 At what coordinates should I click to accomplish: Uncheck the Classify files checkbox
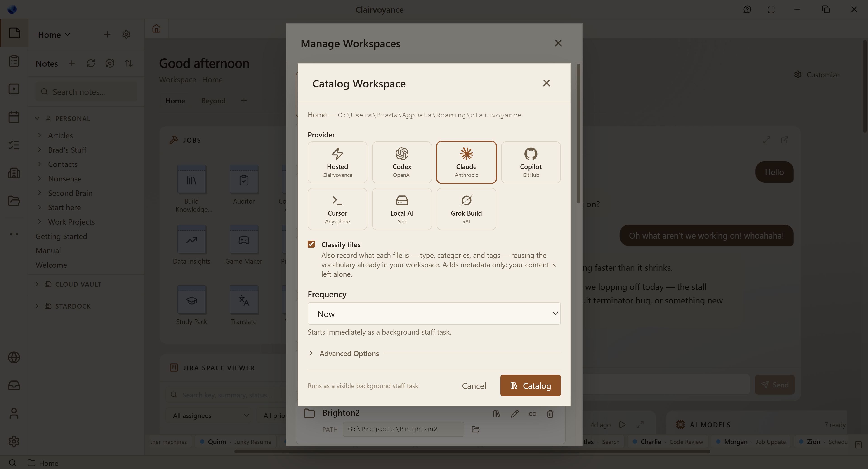(x=311, y=244)
